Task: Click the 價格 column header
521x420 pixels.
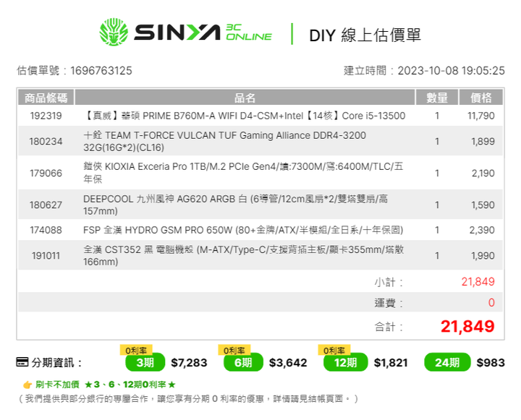Action: click(x=480, y=98)
